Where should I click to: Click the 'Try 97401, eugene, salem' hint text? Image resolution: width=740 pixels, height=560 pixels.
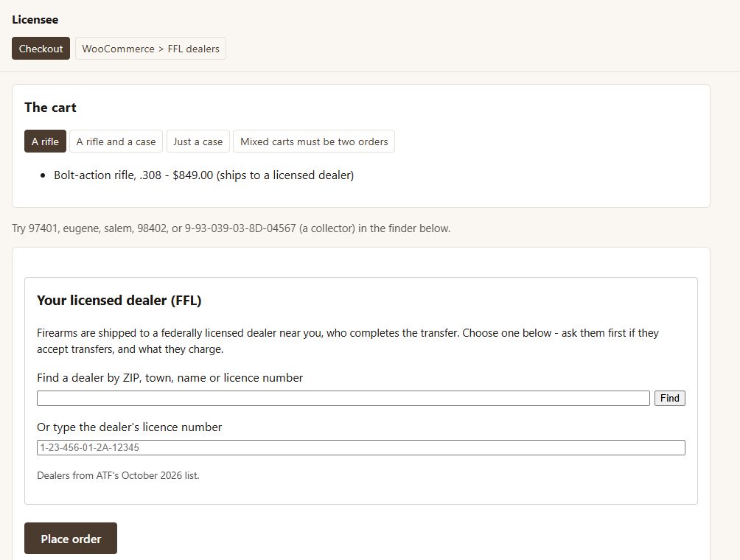[x=231, y=228]
